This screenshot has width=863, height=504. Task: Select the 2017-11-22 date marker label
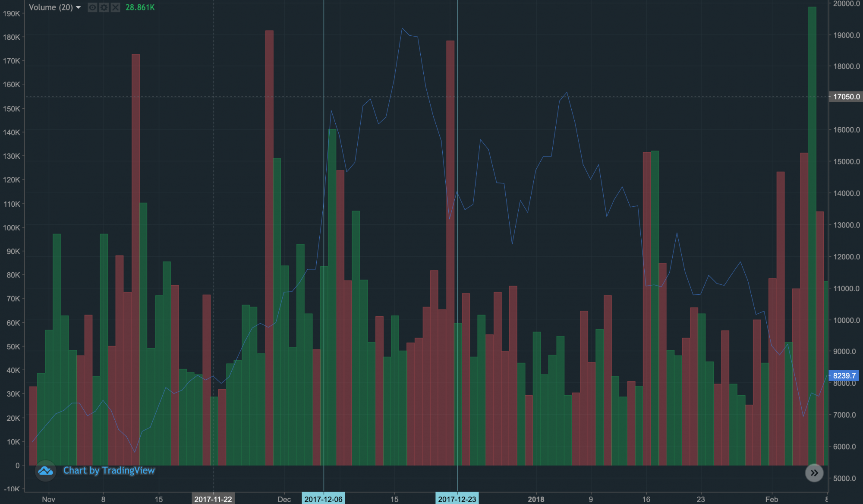pyautogui.click(x=213, y=499)
